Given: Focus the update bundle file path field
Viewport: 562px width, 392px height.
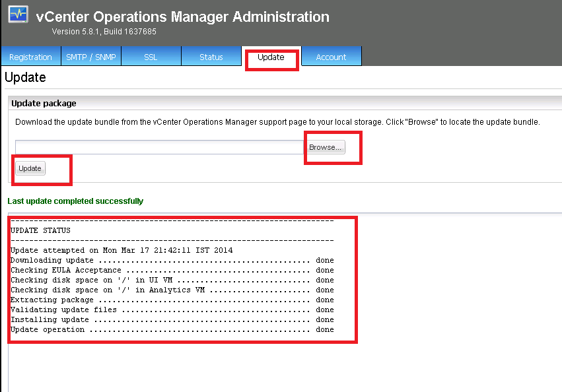Looking at the screenshot, I should 158,147.
